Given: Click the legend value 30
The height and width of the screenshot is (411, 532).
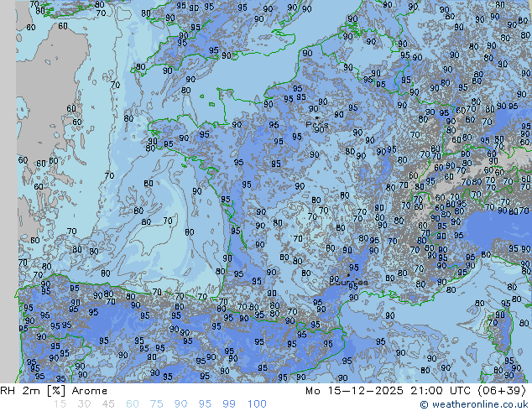Looking at the screenshot, I should 84,404.
